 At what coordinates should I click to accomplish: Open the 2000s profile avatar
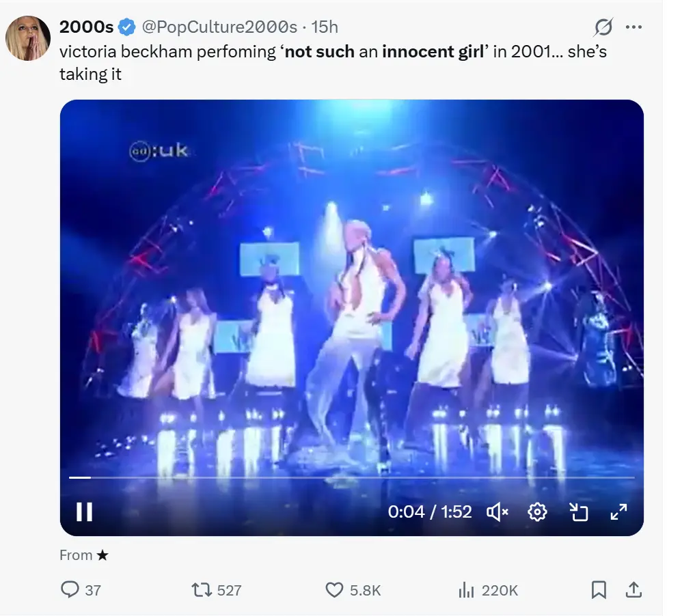(x=28, y=38)
